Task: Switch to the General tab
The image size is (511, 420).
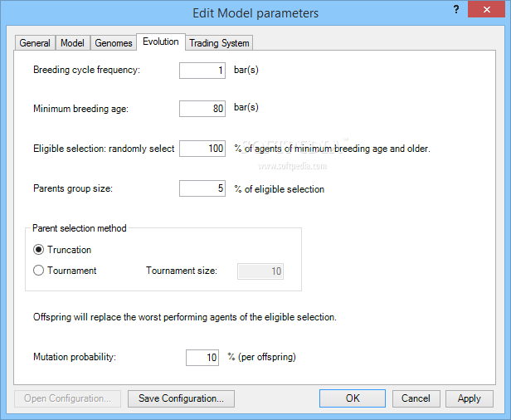Action: 35,43
